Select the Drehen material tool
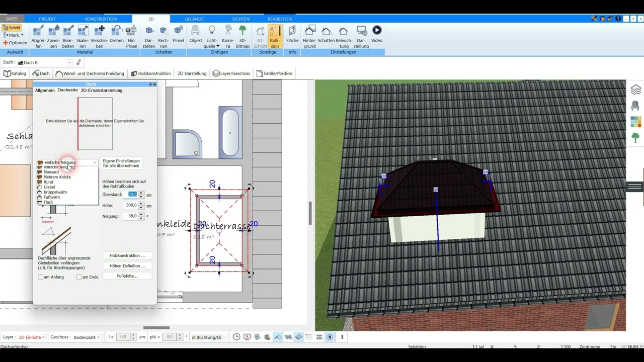Viewport: 644px width, 362px height. pyautogui.click(x=116, y=37)
